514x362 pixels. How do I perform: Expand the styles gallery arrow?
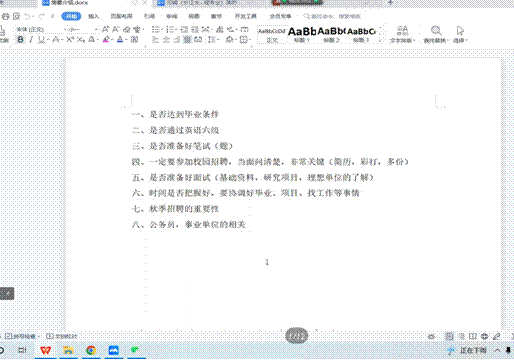coord(380,40)
